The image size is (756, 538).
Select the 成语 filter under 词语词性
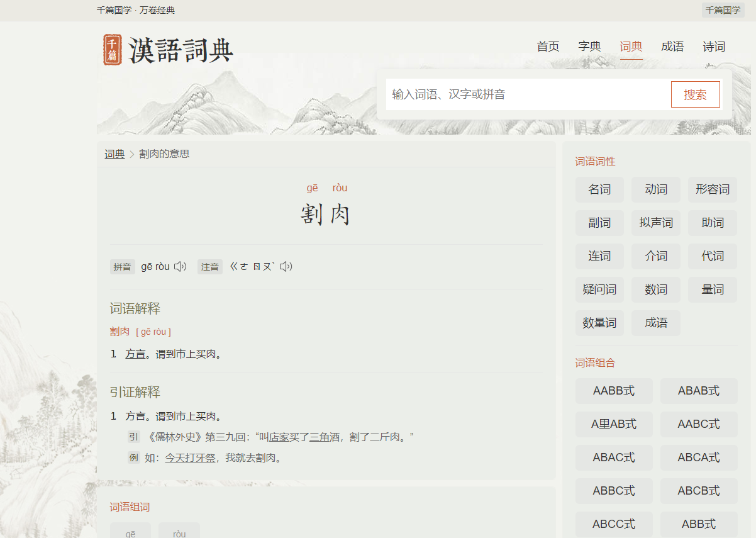pyautogui.click(x=655, y=322)
